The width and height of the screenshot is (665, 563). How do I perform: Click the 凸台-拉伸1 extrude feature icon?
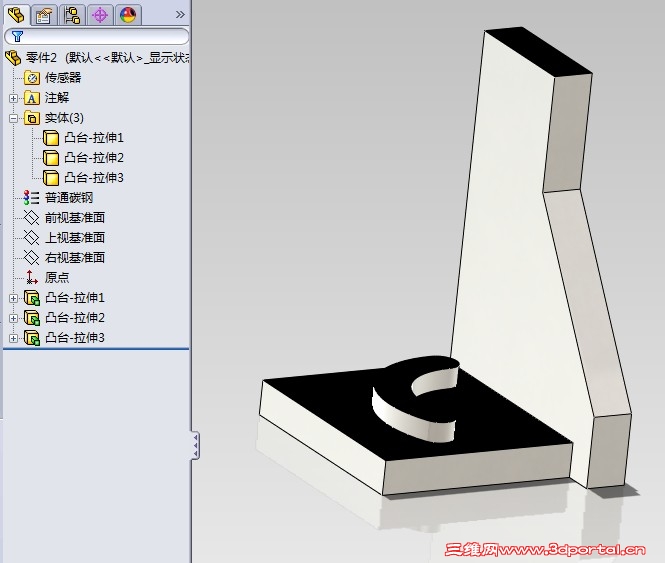[32, 298]
